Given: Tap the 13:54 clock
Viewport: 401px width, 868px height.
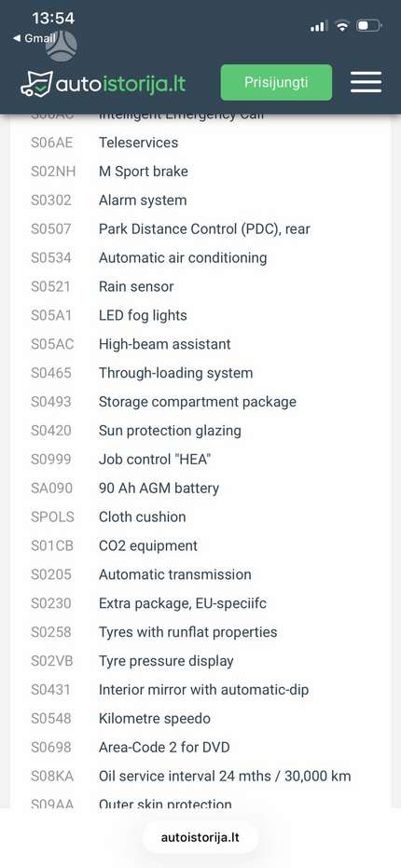Looking at the screenshot, I should tap(53, 19).
